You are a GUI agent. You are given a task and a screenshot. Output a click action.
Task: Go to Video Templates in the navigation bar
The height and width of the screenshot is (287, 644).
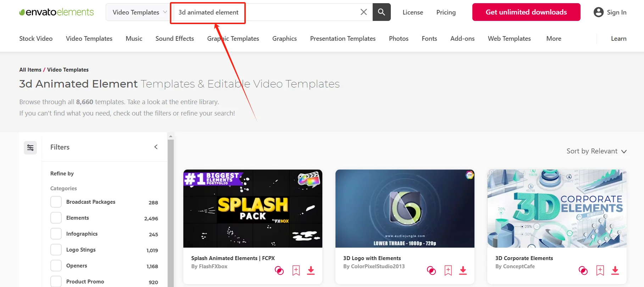[x=89, y=39]
